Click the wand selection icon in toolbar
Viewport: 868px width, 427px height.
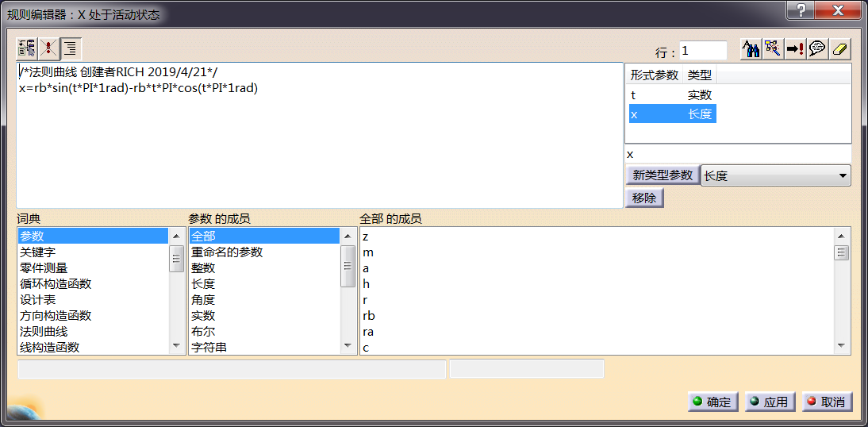pos(774,49)
